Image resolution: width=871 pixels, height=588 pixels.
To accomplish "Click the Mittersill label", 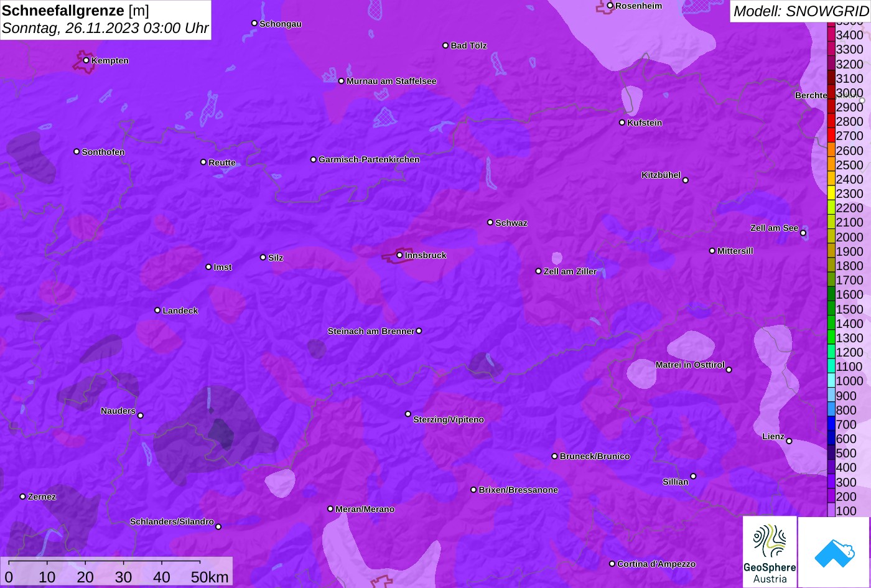I will [735, 251].
